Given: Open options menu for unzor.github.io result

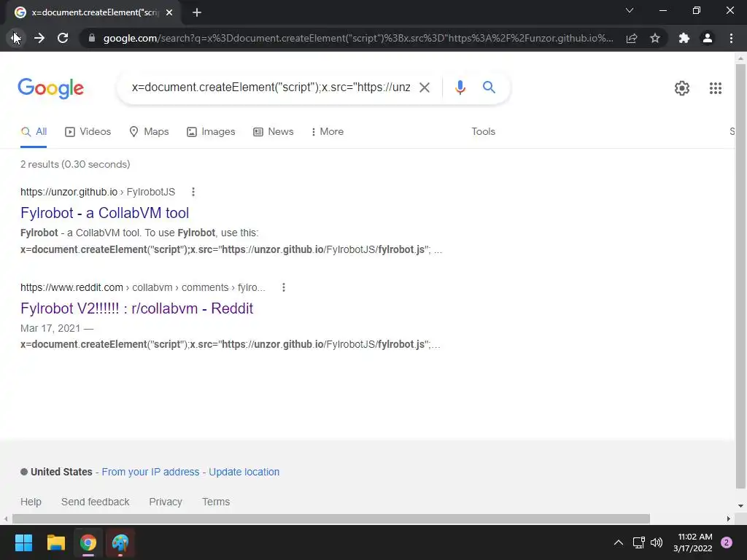Looking at the screenshot, I should [x=193, y=192].
